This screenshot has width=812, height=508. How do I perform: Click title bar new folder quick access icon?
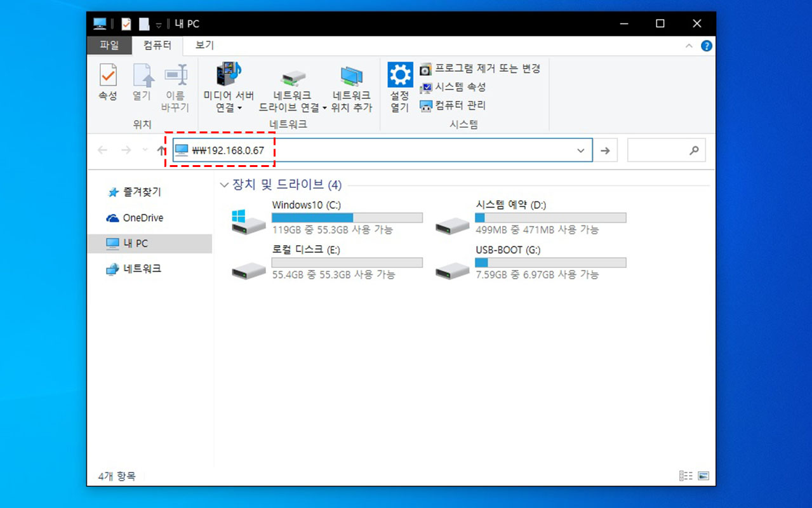point(144,24)
